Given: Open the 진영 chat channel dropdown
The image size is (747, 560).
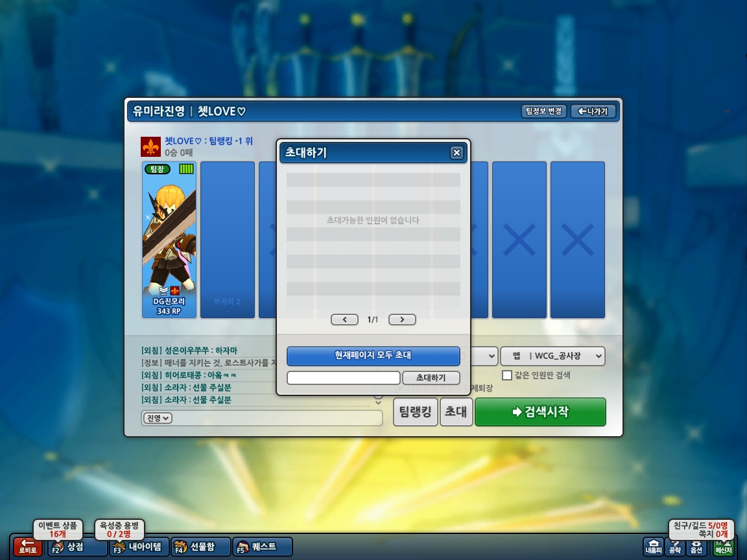Looking at the screenshot, I should pos(157,418).
